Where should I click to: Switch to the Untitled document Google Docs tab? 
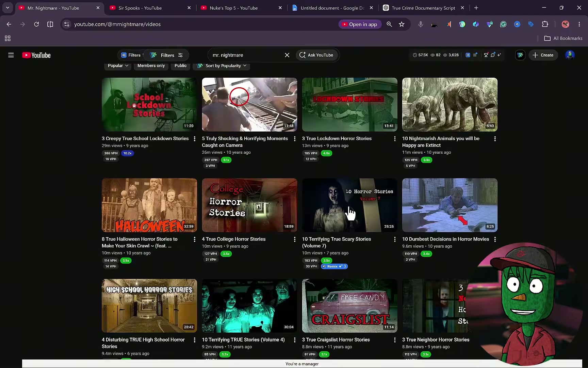332,8
